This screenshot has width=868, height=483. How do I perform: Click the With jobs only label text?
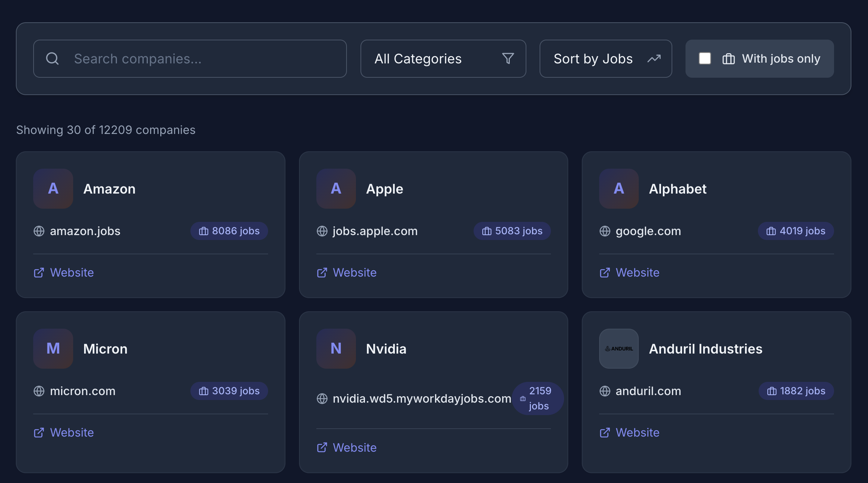click(x=781, y=58)
